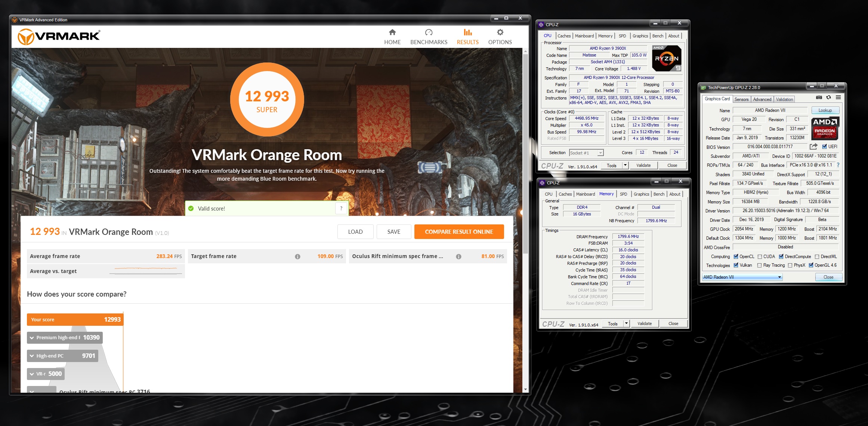The image size is (868, 426).
Task: Click the GPU-Z title bar app icon
Action: [703, 88]
